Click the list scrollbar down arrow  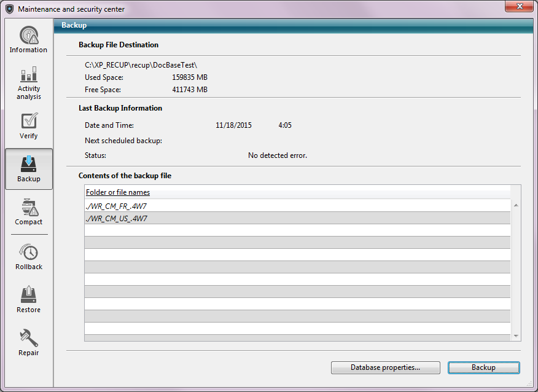coord(516,335)
